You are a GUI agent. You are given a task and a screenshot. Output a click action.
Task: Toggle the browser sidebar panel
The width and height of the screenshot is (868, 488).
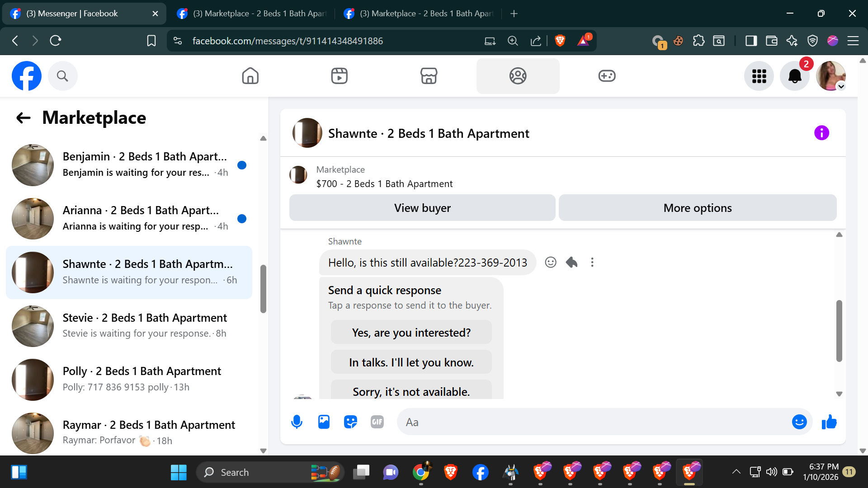pyautogui.click(x=751, y=41)
